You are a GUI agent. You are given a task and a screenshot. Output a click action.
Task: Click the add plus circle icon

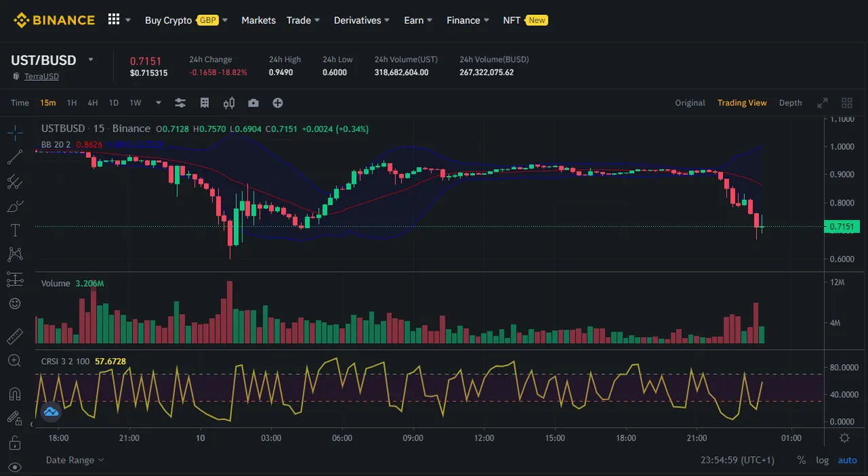point(278,103)
